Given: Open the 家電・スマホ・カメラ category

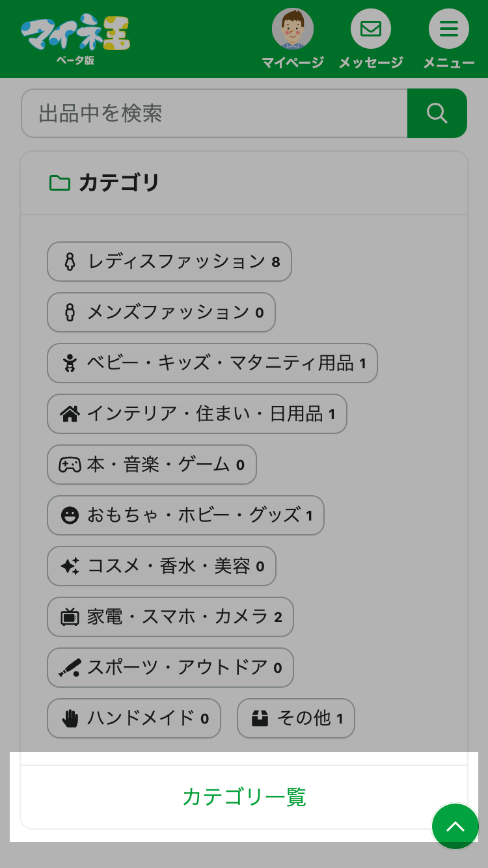Looking at the screenshot, I should pos(170,617).
